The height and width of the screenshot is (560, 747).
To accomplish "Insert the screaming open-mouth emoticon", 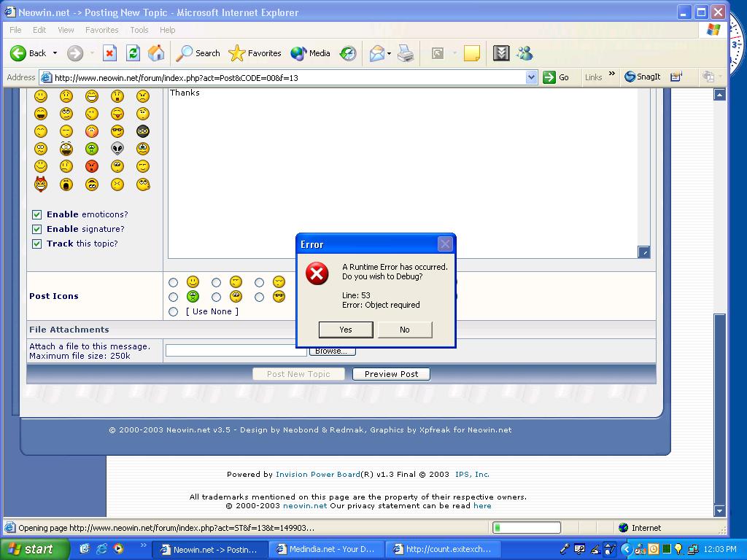I will [66, 184].
